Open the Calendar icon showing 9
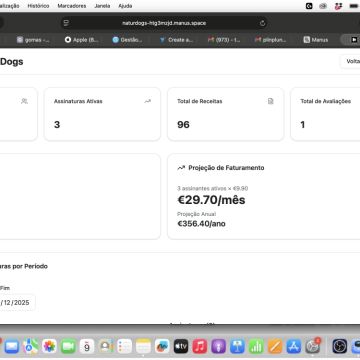 coord(87,346)
